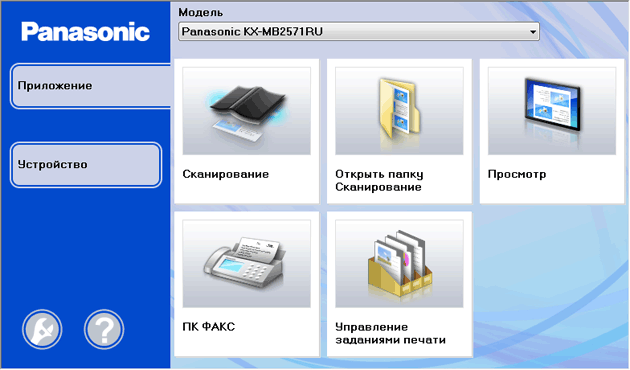Open the Сканирование scanner icon
This screenshot has height=370, width=630.
[x=246, y=111]
